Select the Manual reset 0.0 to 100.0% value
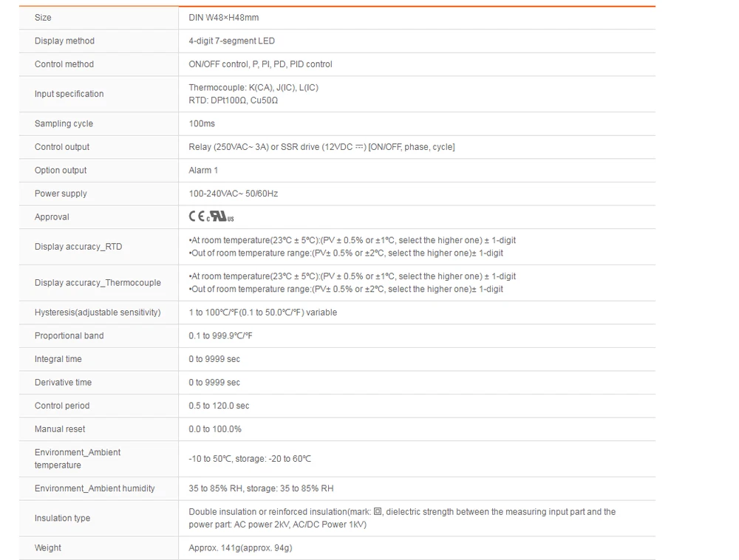This screenshot has width=739, height=560. (215, 429)
